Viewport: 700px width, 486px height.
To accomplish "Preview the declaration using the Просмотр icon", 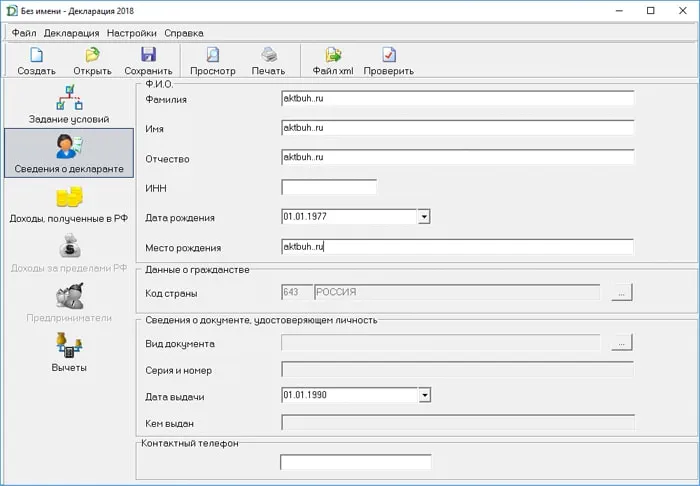I will point(212,56).
